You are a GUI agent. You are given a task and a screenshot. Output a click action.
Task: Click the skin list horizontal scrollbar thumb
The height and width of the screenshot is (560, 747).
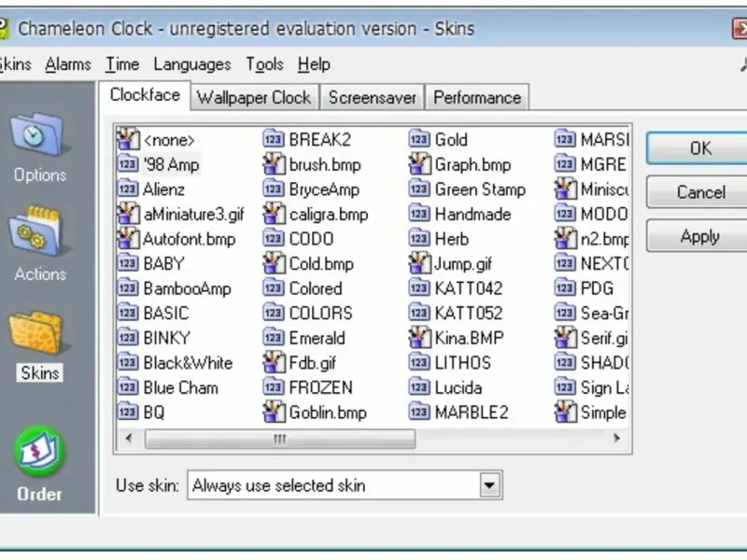[x=280, y=439]
